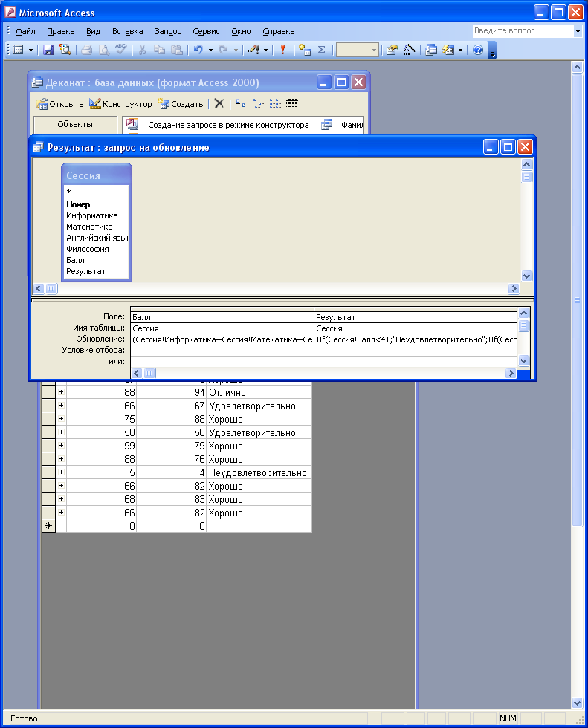The width and height of the screenshot is (588, 728).
Task: Select Small Icons view in Деканат window
Action: tap(258, 103)
